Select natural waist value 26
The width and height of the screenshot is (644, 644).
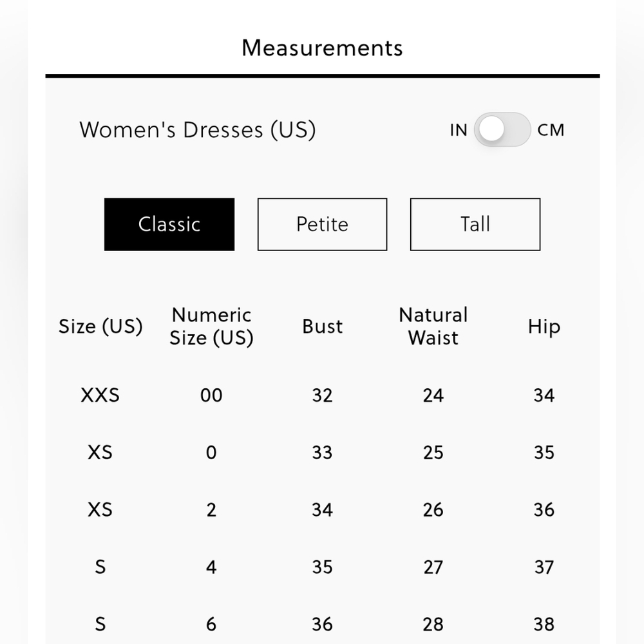[x=433, y=509]
